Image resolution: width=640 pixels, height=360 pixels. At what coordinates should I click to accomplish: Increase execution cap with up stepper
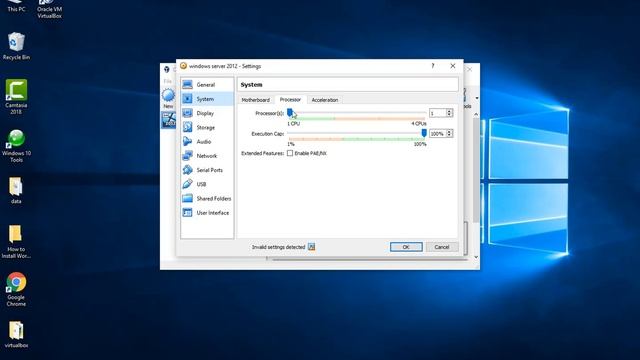[449, 131]
